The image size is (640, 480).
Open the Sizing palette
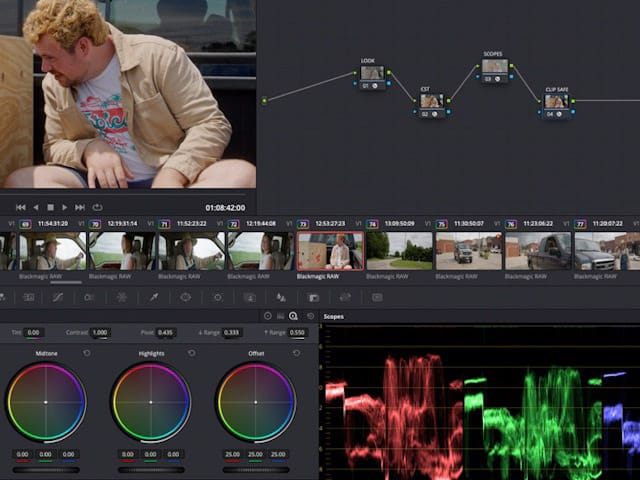point(345,298)
